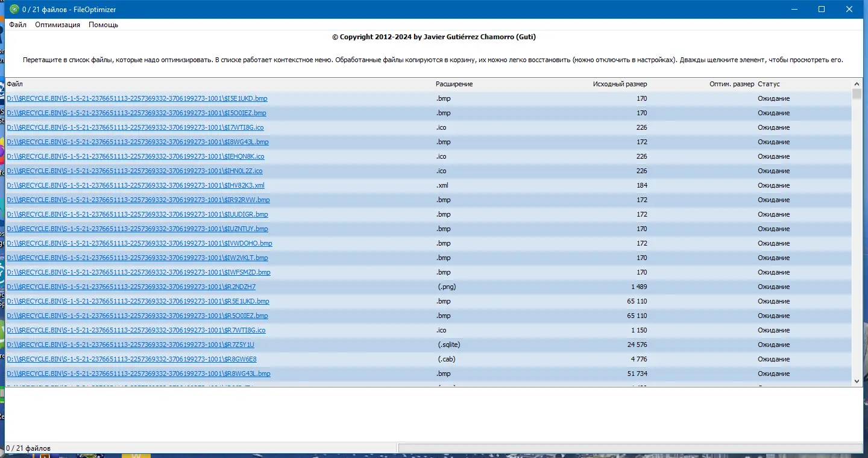
Task: Open the Оптимизация menu
Action: [x=58, y=25]
